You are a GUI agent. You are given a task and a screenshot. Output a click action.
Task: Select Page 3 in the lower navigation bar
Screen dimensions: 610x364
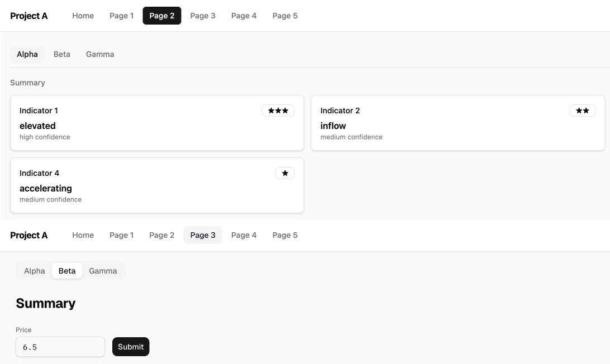point(203,235)
